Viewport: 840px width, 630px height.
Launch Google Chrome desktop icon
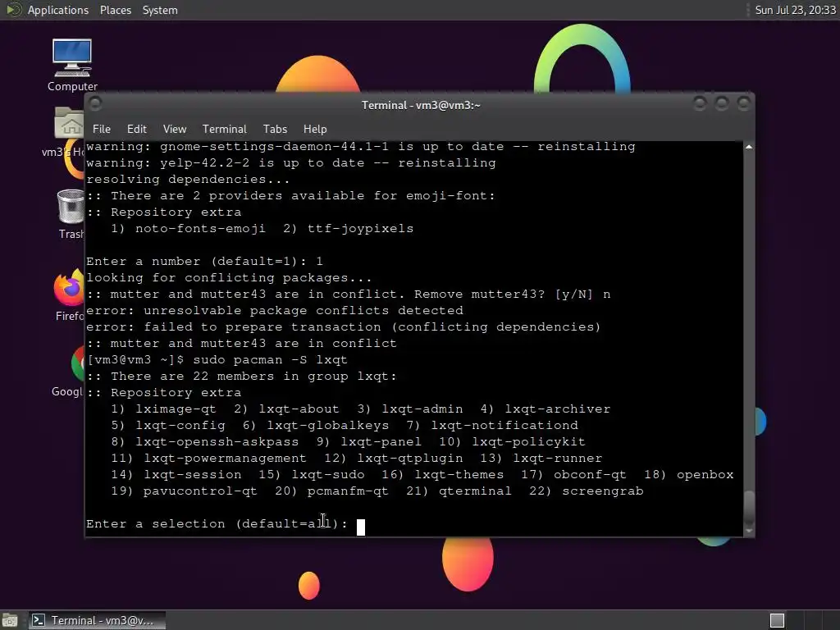pyautogui.click(x=70, y=372)
